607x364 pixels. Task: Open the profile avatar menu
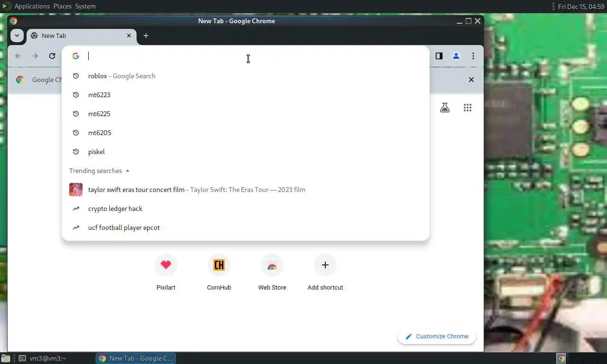coord(456,56)
